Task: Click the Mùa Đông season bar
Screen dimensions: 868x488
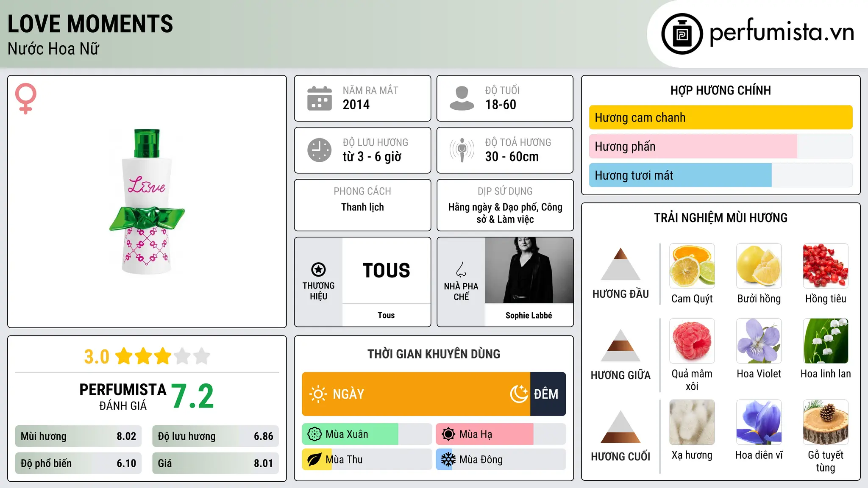Action: point(501,460)
